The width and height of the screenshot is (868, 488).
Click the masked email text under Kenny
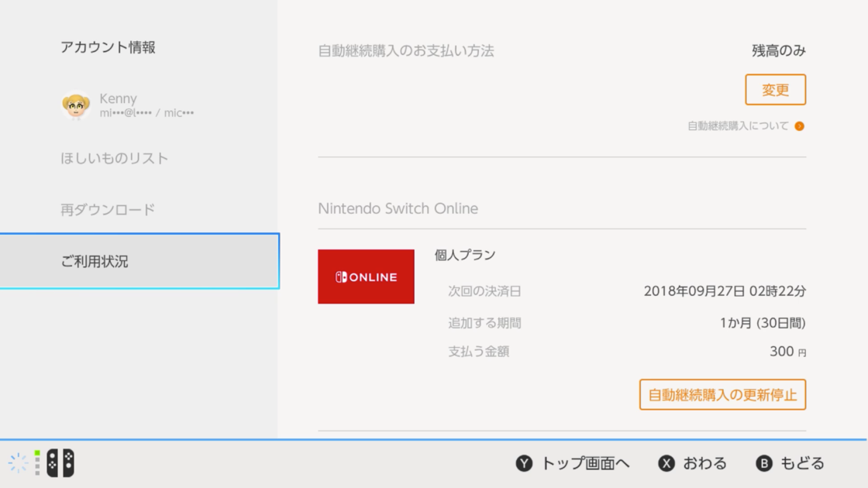coord(146,113)
